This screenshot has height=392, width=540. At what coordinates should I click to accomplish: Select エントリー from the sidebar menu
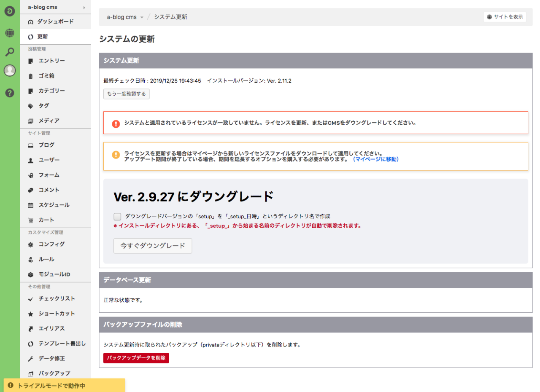click(51, 61)
